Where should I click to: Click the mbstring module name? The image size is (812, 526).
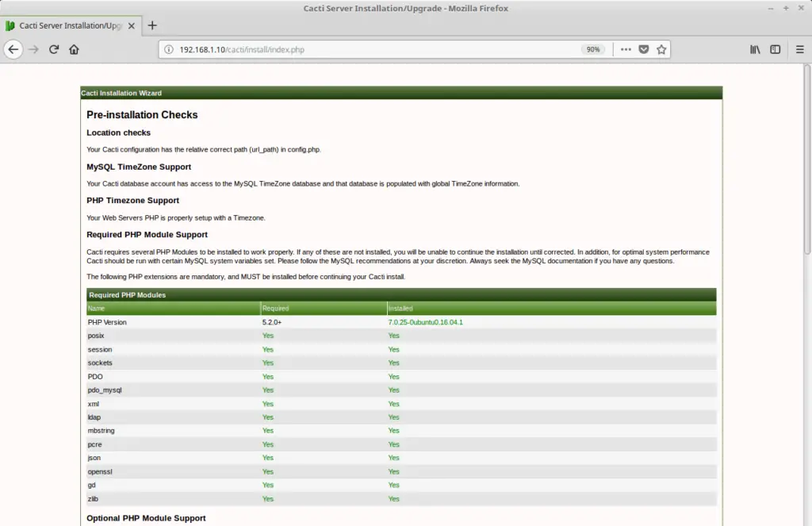pos(101,431)
